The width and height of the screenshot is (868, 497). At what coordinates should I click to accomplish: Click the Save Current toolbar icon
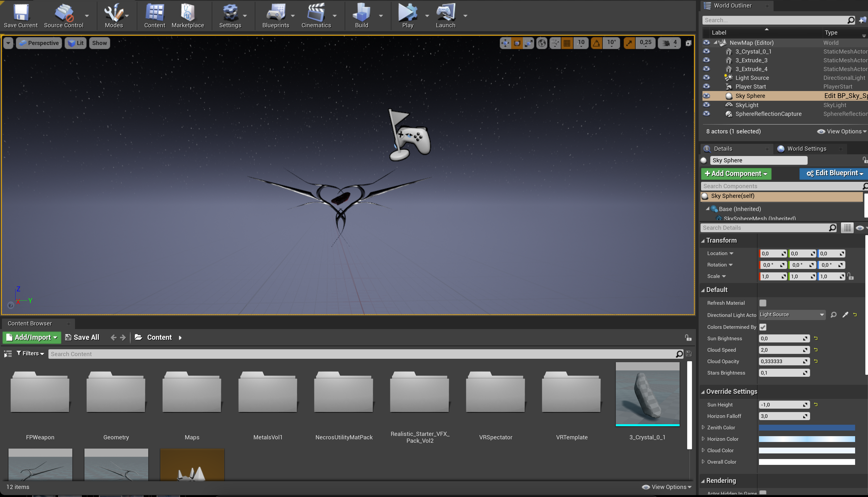20,15
